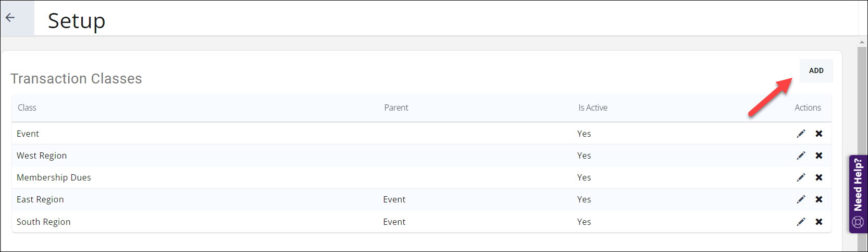Delete the Event transaction class
868x252 pixels.
(819, 134)
